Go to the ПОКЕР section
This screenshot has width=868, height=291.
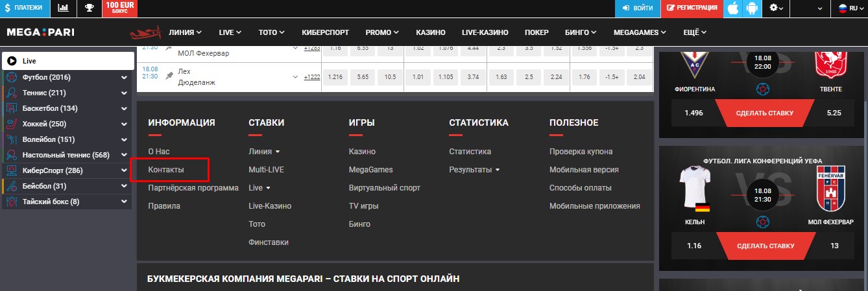[x=536, y=32]
